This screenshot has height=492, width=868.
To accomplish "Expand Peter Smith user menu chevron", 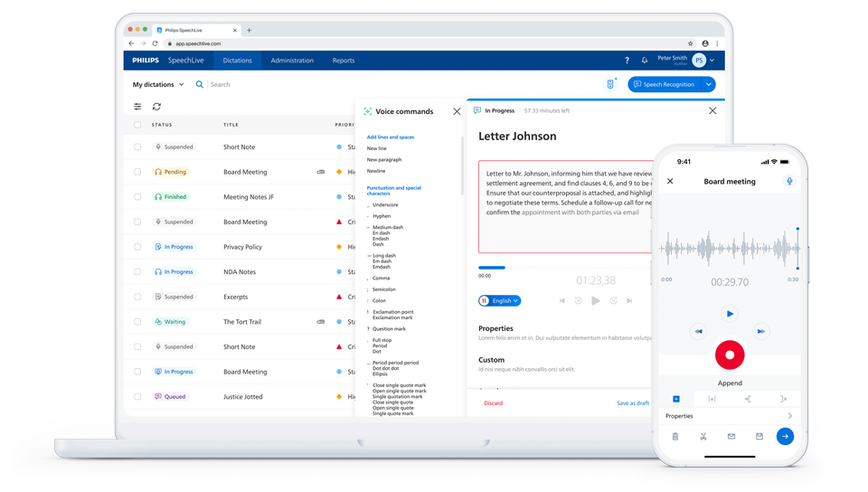I will (712, 61).
